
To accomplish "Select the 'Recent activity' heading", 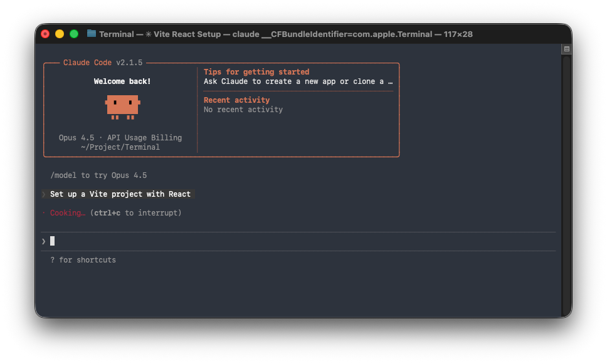I will coord(236,100).
